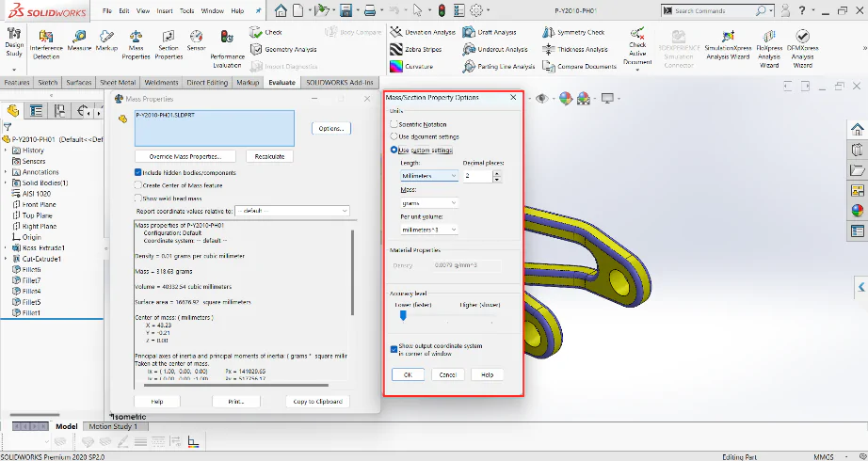
Task: Run Deviation Analysis
Action: point(423,32)
